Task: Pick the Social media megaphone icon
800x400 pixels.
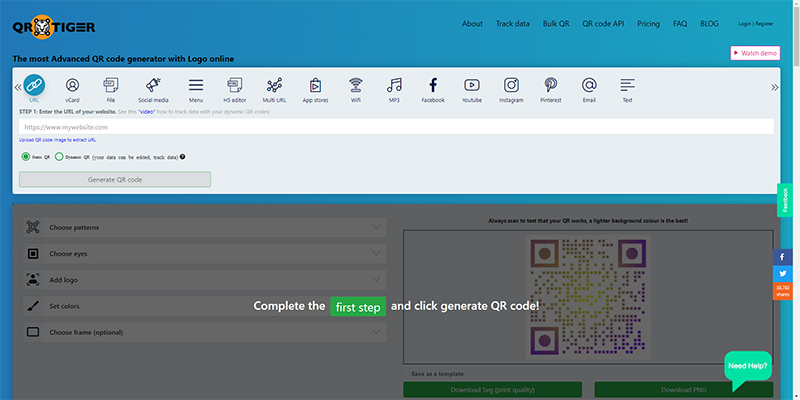Action: [153, 85]
